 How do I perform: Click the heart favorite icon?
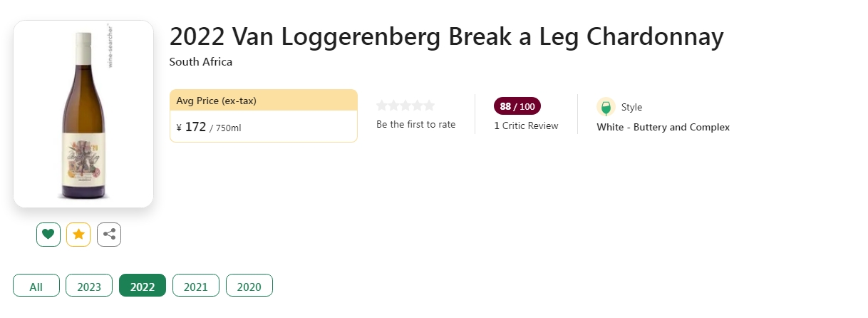[48, 234]
